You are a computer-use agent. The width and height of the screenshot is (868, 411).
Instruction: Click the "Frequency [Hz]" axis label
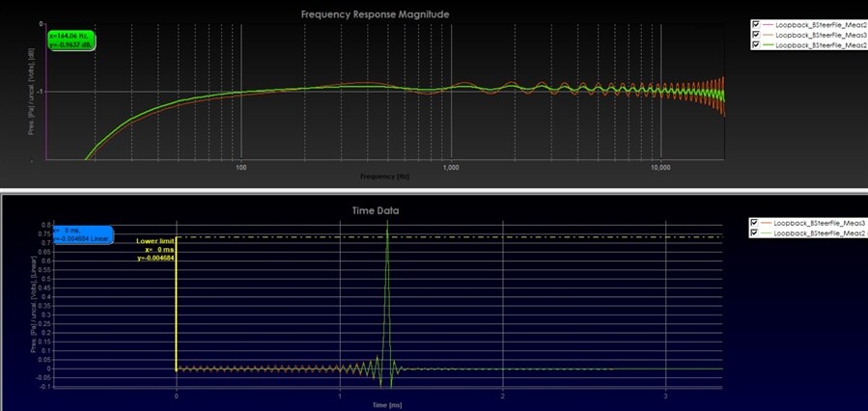click(384, 177)
